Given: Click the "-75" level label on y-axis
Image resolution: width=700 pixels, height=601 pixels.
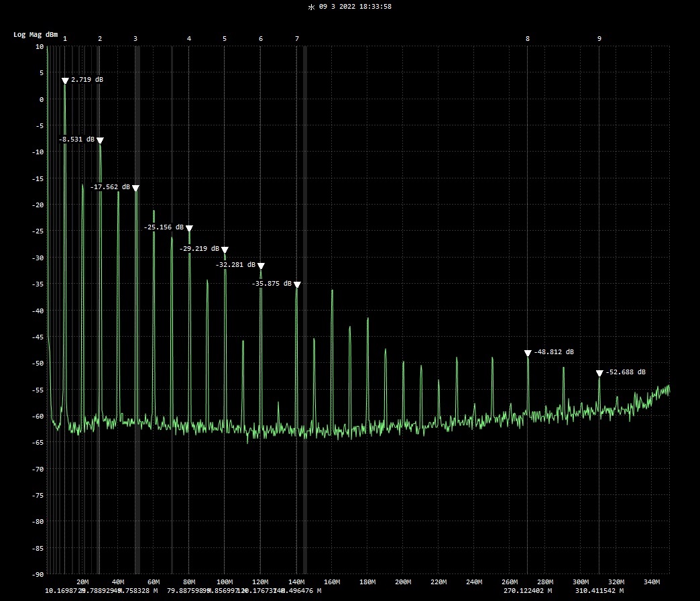Looking at the screenshot, I should pyautogui.click(x=38, y=495).
